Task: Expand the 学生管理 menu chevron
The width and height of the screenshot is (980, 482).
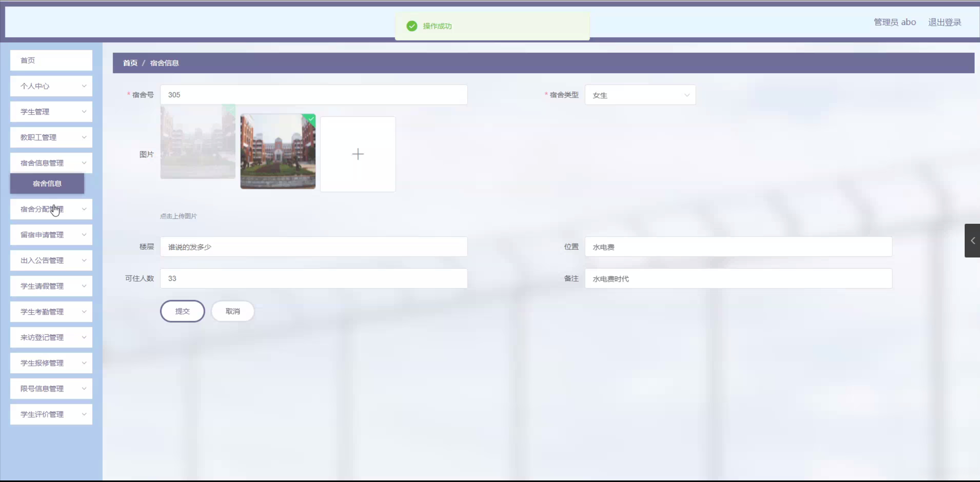Action: click(84, 112)
